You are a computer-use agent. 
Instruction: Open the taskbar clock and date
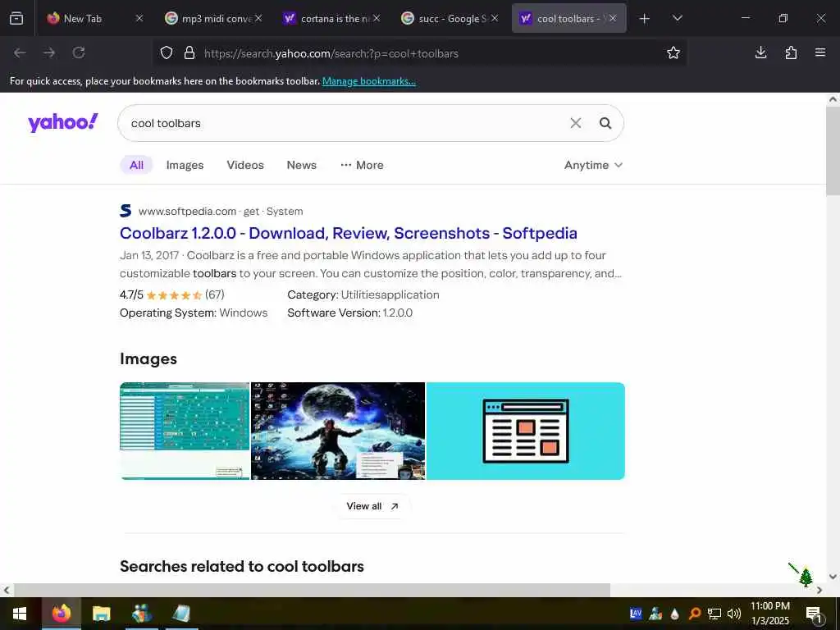769,614
